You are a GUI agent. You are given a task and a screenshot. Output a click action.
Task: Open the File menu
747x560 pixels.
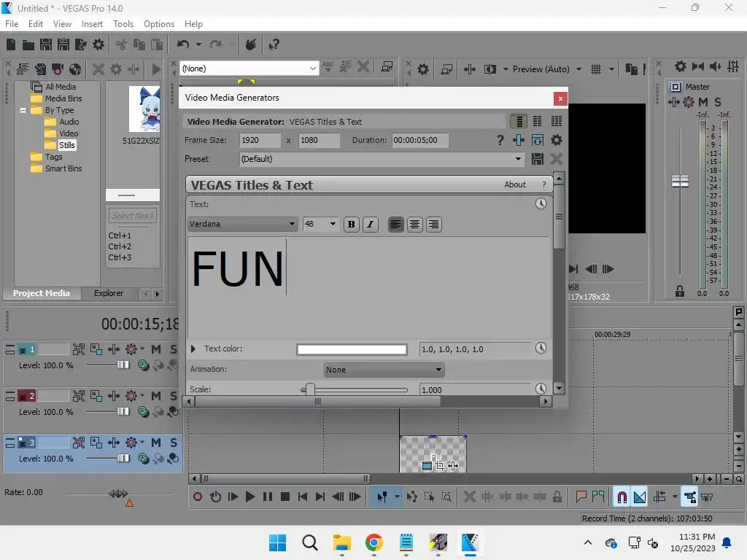[x=12, y=24]
